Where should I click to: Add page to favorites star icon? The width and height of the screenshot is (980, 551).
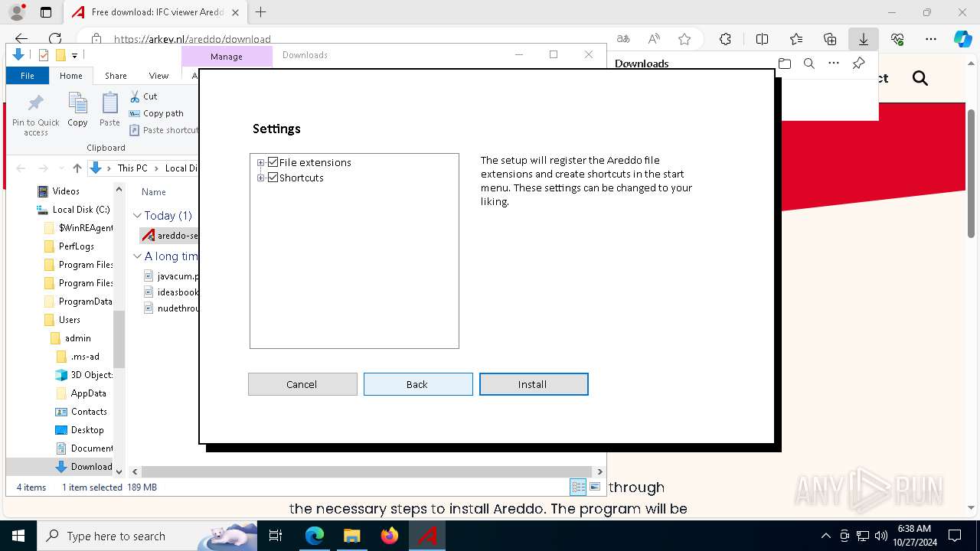[684, 39]
